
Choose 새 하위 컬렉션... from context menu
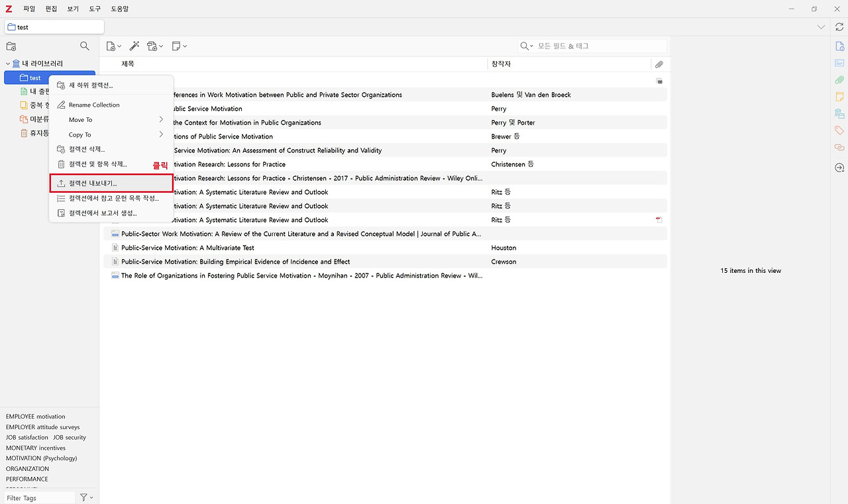[111, 85]
